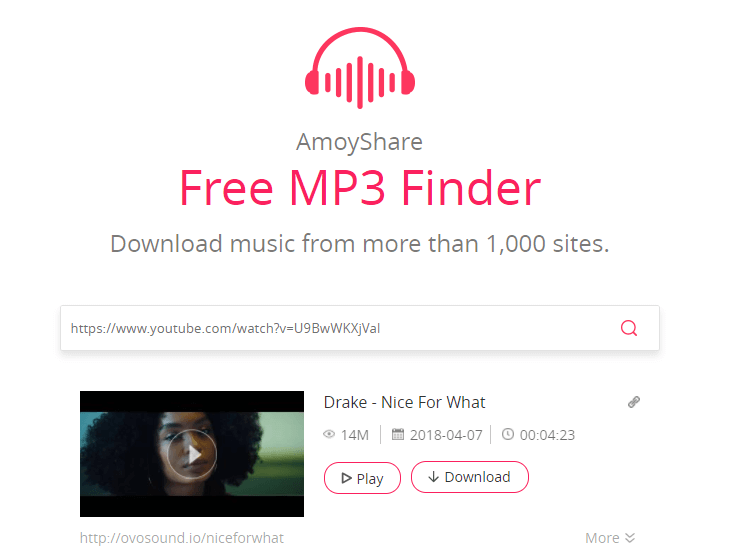Click the clock duration icon
The height and width of the screenshot is (558, 750).
(507, 434)
